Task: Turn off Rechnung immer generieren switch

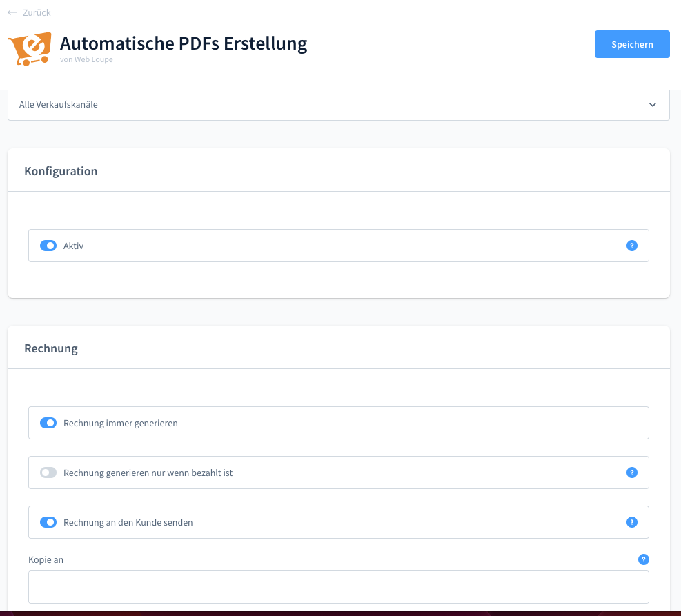Action: [x=48, y=423]
